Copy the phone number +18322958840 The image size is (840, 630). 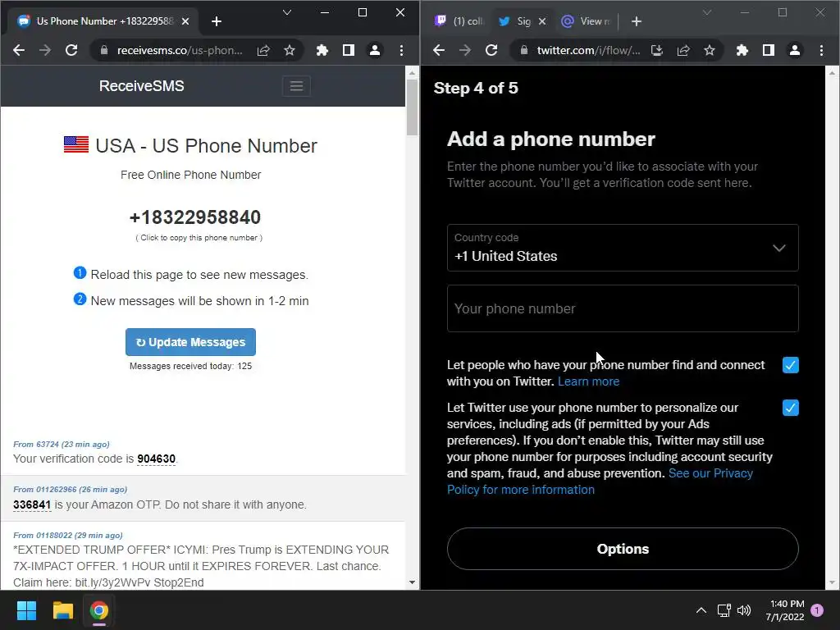[x=195, y=217]
